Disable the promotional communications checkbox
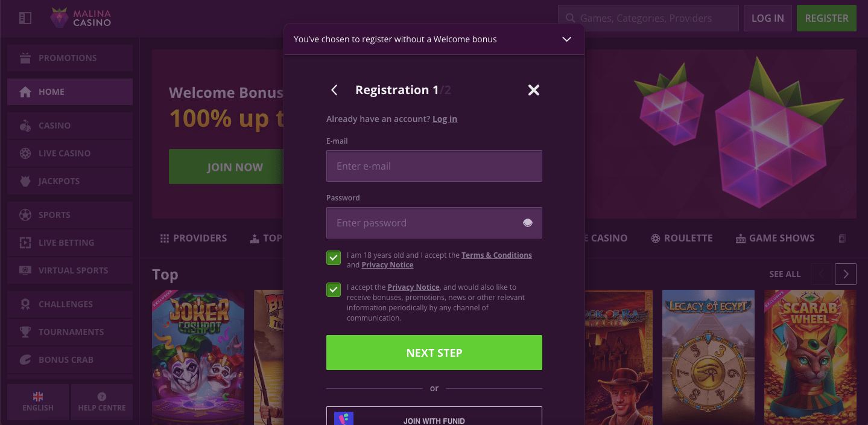Viewport: 868px width, 425px height. [x=334, y=290]
